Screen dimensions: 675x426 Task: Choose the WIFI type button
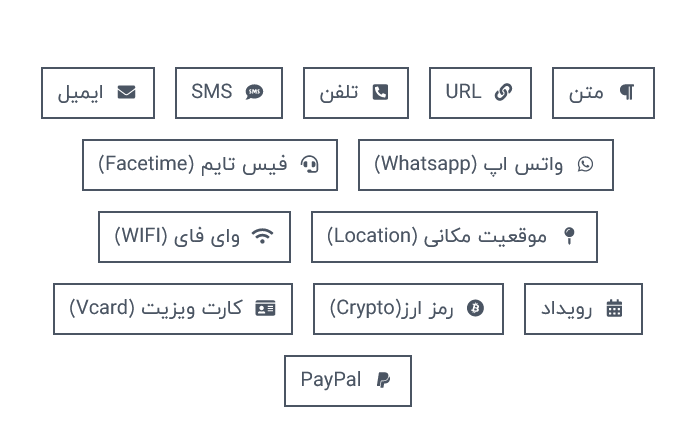tap(194, 237)
